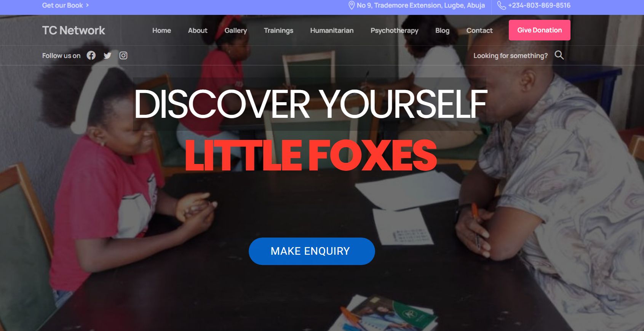This screenshot has width=644, height=331.
Task: Visit the Blog section
Action: [442, 31]
